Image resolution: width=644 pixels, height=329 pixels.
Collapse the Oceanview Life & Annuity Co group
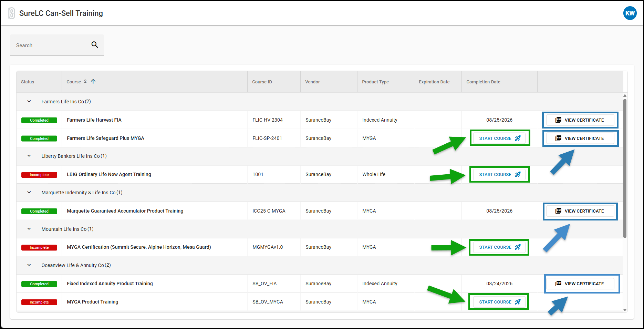point(29,265)
